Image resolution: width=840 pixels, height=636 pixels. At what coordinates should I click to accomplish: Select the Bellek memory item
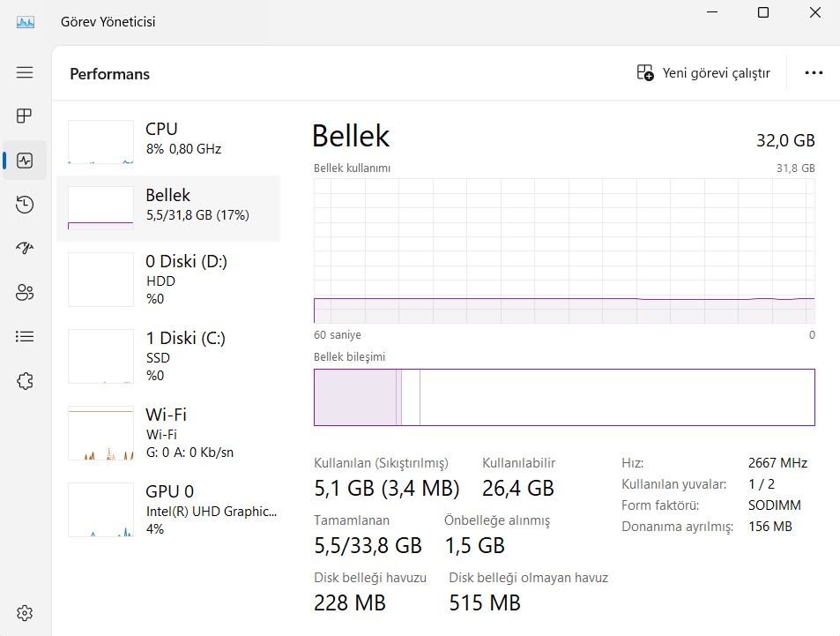pyautogui.click(x=168, y=207)
